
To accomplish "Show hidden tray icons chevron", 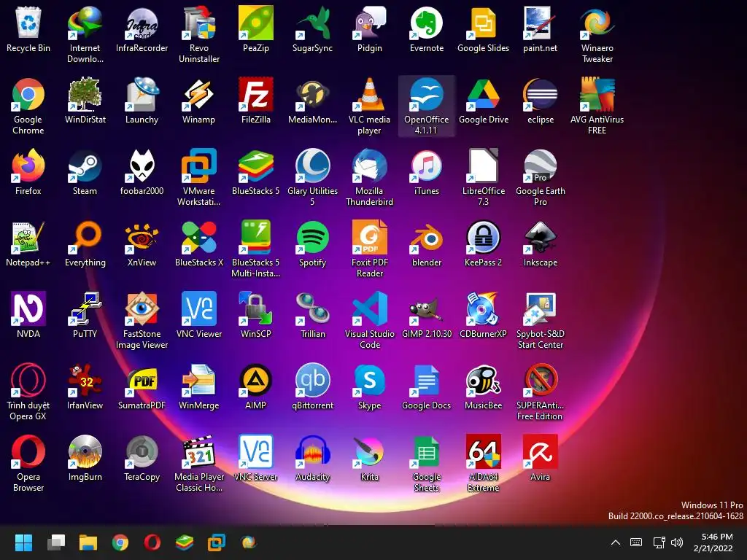I will (x=616, y=542).
